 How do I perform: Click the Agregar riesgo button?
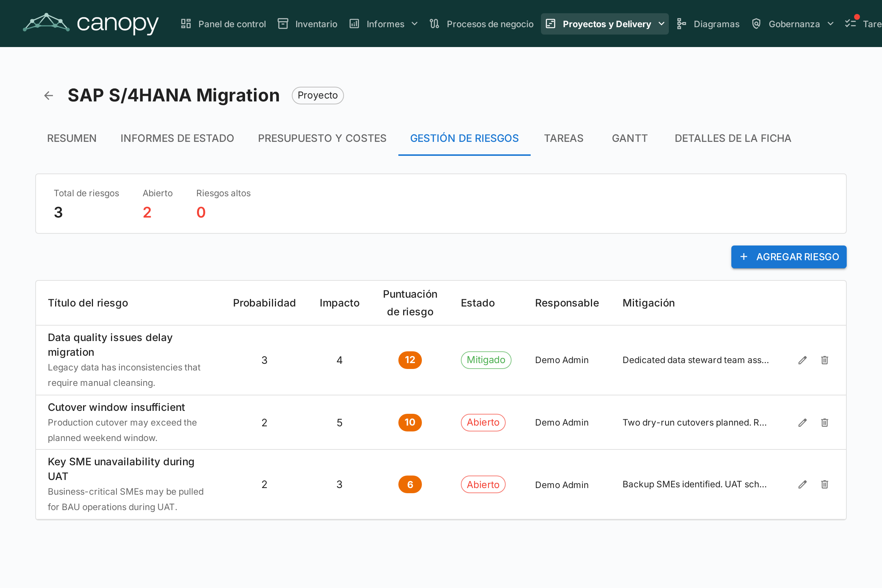point(789,257)
